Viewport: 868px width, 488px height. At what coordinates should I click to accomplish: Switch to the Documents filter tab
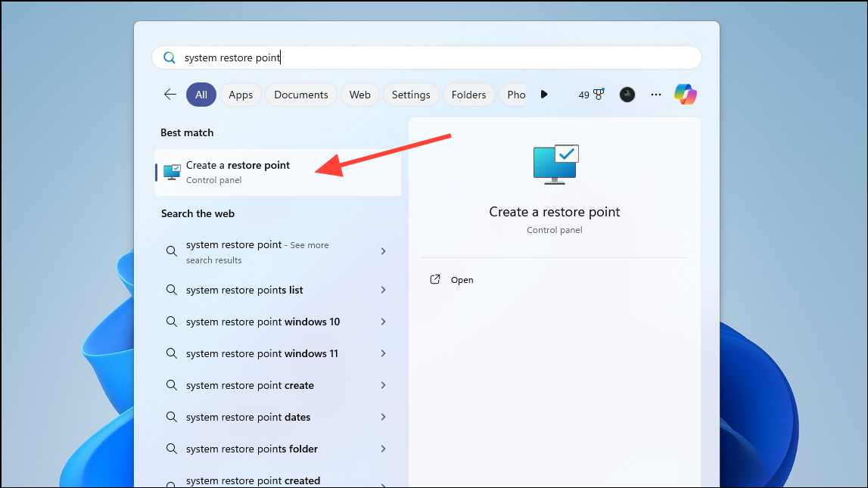point(301,95)
